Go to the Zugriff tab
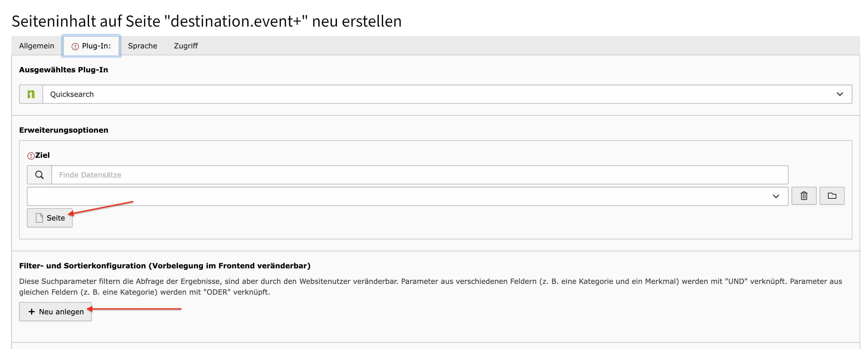The image size is (868, 349). tap(186, 46)
